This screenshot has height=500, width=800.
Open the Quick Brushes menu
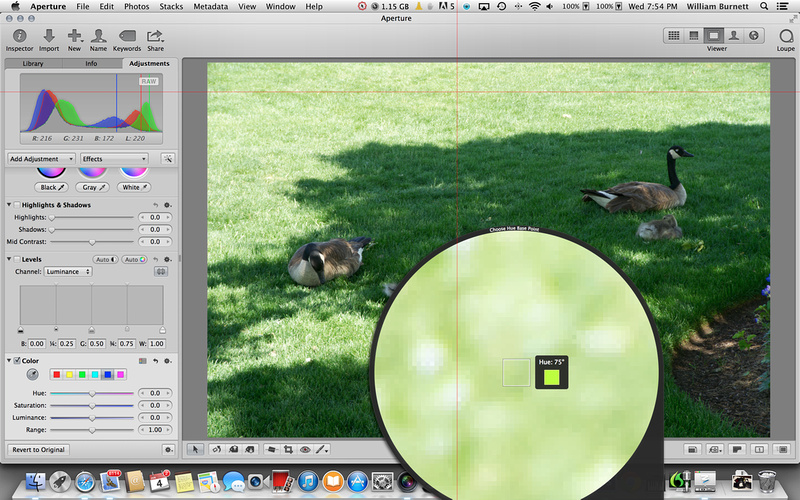click(322, 449)
